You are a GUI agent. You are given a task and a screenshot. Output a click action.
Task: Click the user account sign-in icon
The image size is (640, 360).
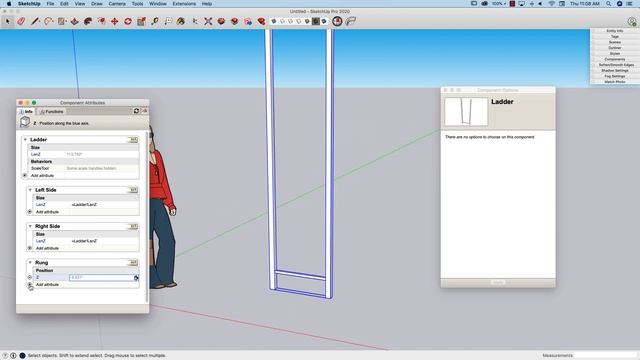632,21
